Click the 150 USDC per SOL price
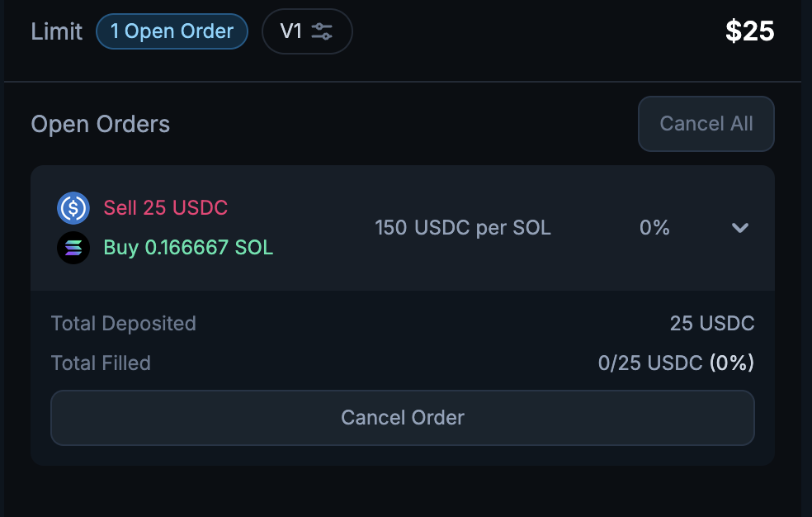Viewport: 812px width, 517px height. (x=462, y=228)
